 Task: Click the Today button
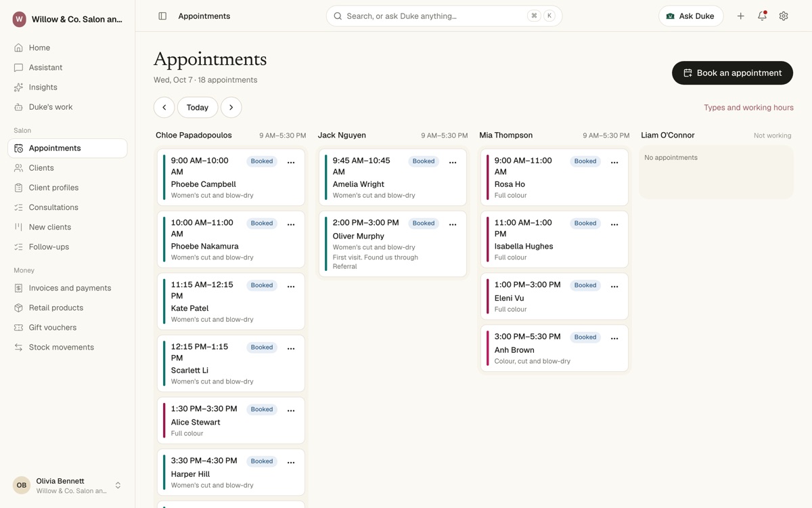[198, 108]
